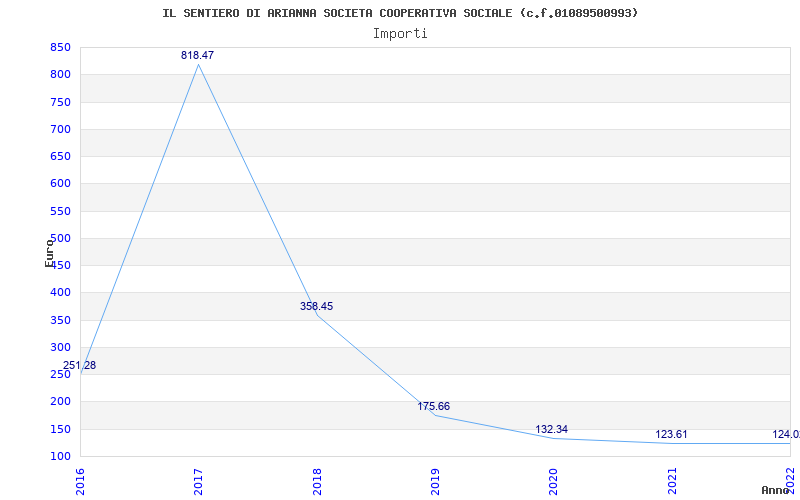Click the 100 y-axis tick label
800x500 pixels.
coord(60,456)
